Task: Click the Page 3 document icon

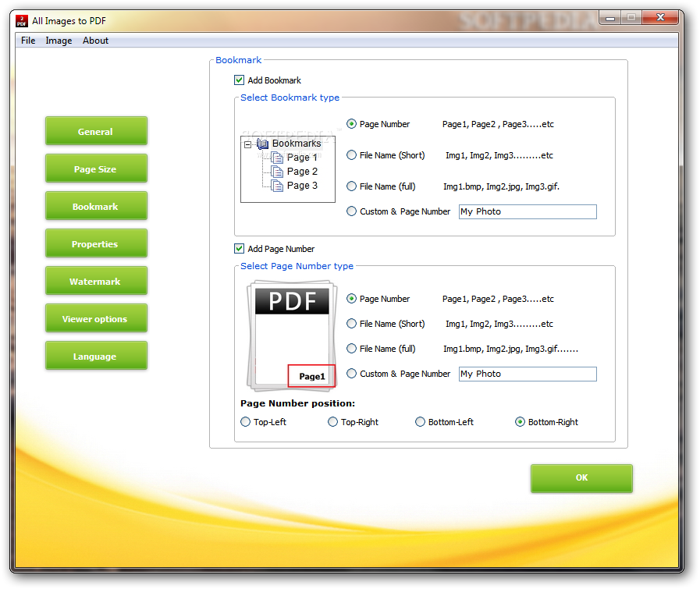Action: (x=277, y=186)
